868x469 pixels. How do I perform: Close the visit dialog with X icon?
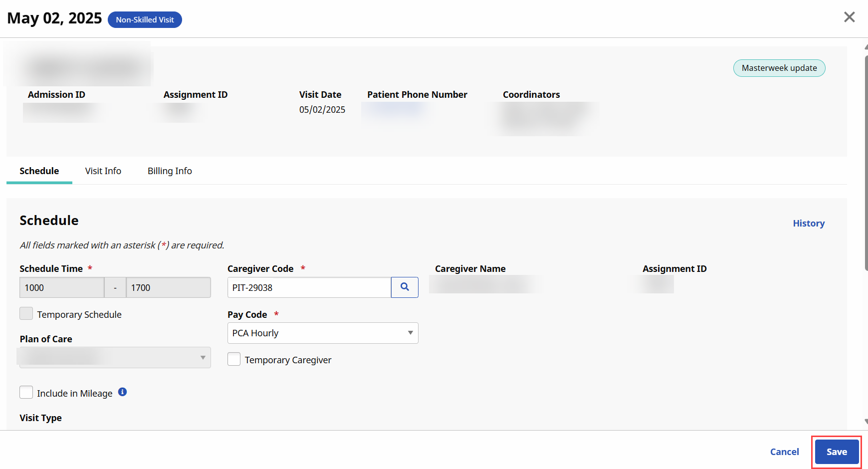point(849,17)
